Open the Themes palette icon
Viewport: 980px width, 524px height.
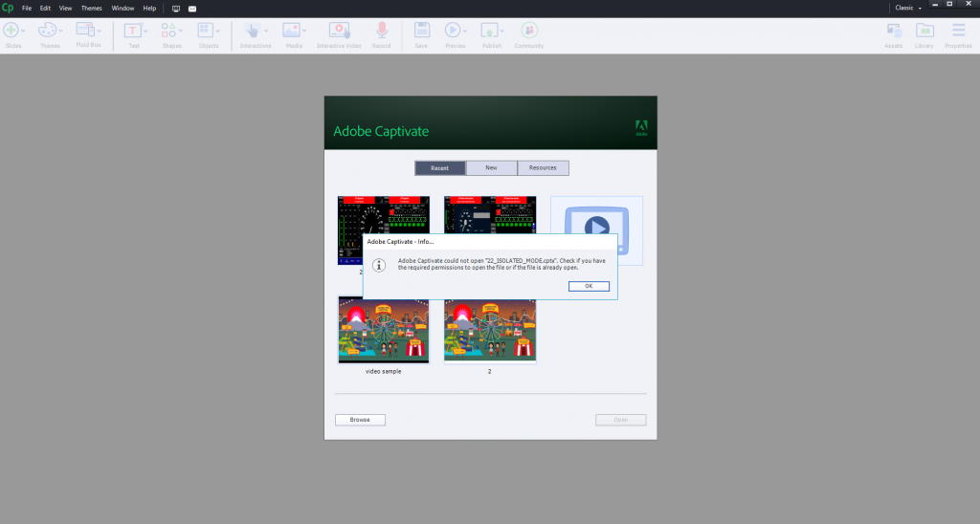pyautogui.click(x=48, y=32)
